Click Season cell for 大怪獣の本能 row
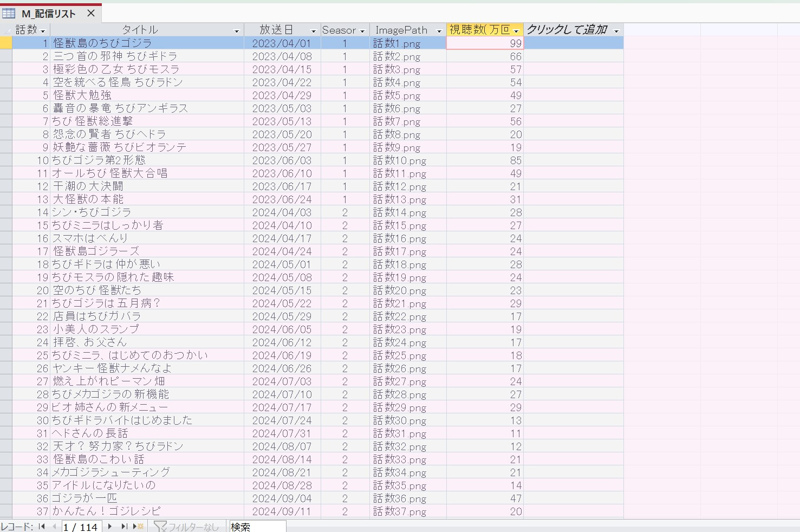The image size is (800, 532). (346, 199)
